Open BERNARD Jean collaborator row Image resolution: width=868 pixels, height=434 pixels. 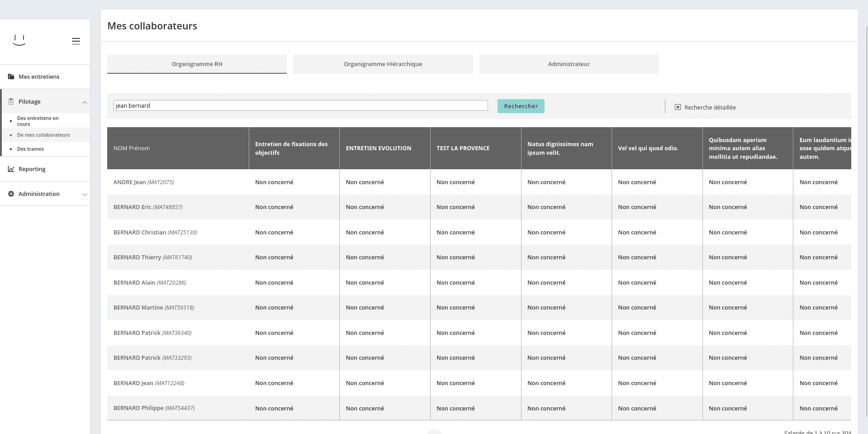[x=133, y=383]
